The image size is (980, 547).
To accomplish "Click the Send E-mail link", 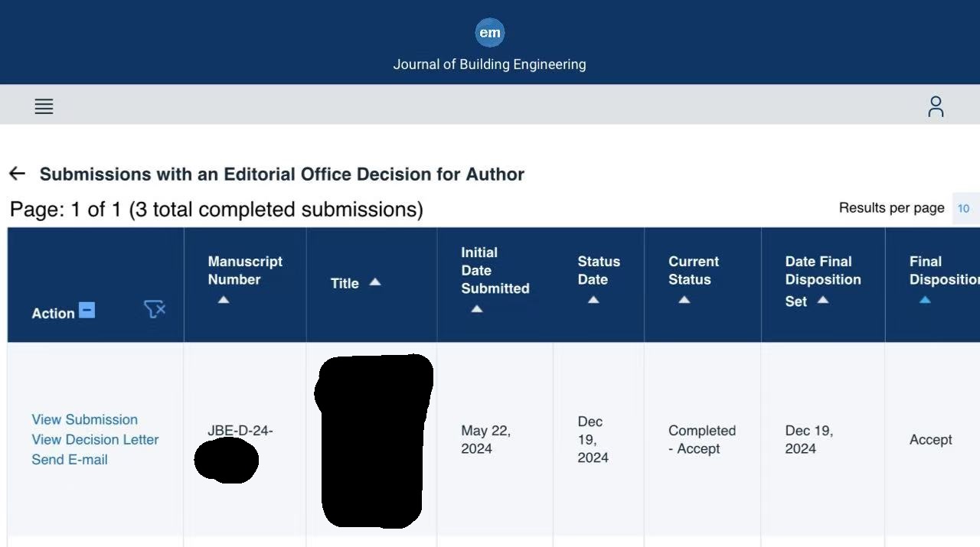I will [70, 459].
